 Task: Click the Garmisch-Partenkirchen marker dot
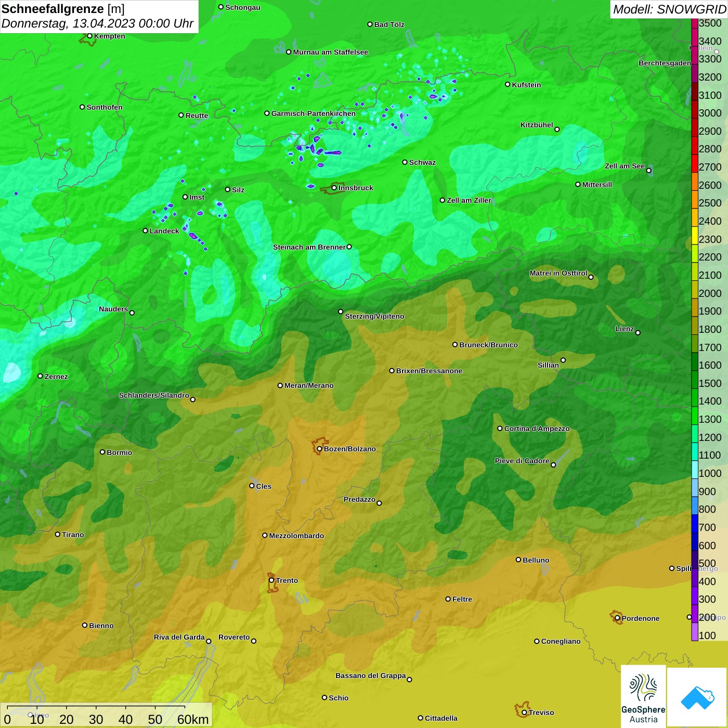(267, 113)
